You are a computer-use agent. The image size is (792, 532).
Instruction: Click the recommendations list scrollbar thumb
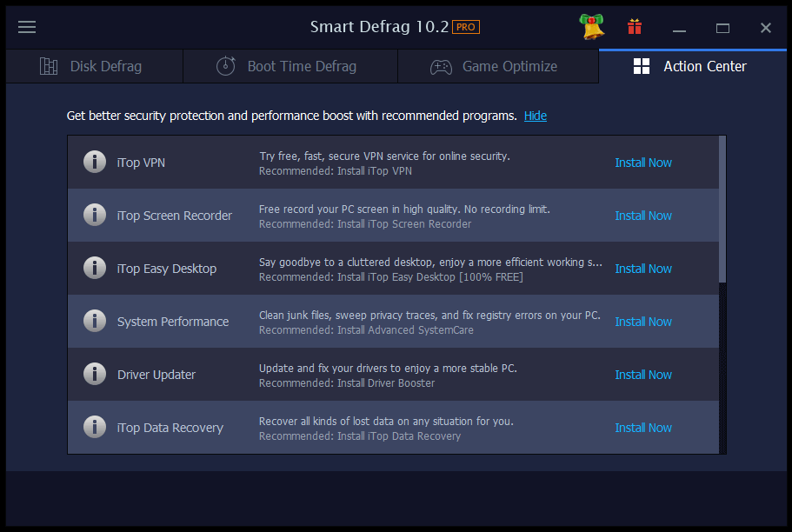pyautogui.click(x=722, y=209)
